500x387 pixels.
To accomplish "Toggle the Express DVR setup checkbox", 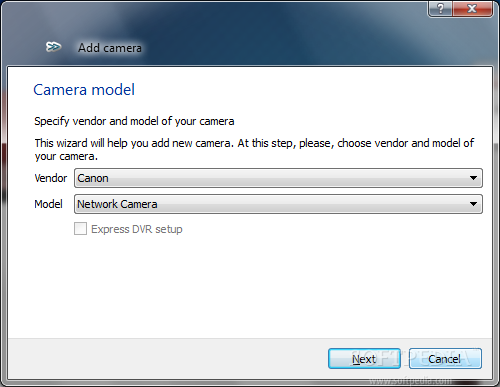I will (80, 229).
